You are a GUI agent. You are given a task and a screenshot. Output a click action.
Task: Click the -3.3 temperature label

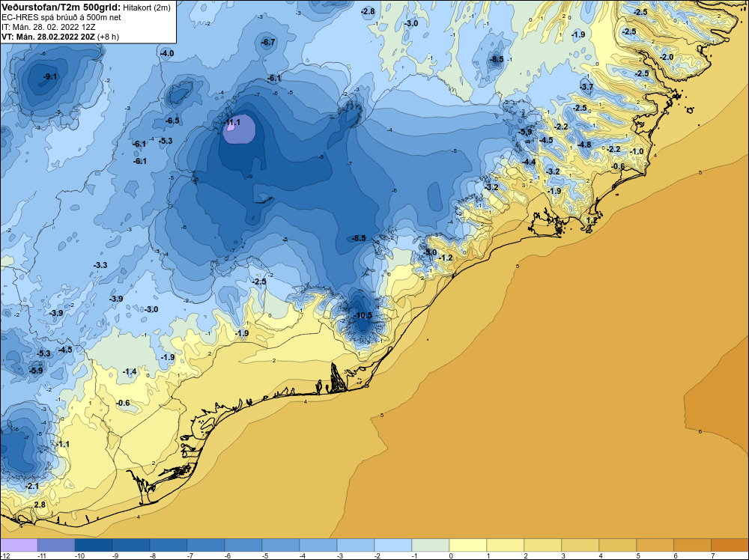(100, 265)
